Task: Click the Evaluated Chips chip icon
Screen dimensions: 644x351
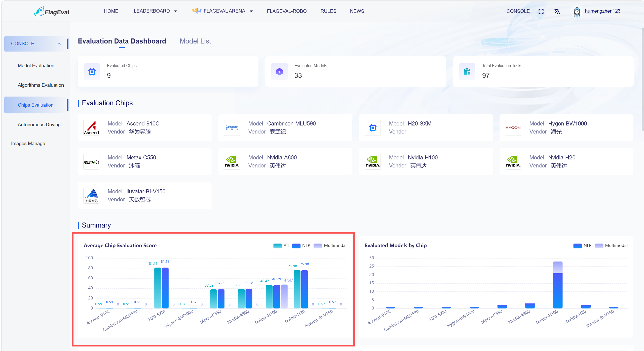Action: pyautogui.click(x=92, y=72)
